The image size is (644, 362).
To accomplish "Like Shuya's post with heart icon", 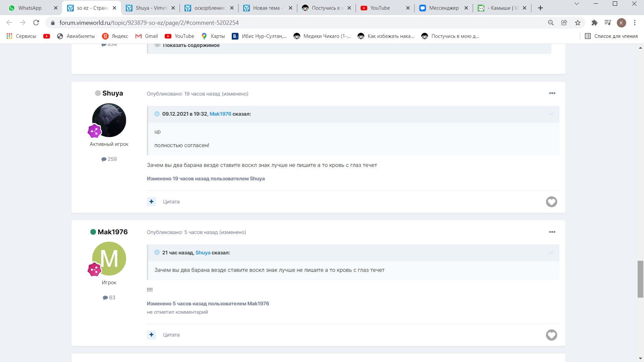I will coord(551,202).
